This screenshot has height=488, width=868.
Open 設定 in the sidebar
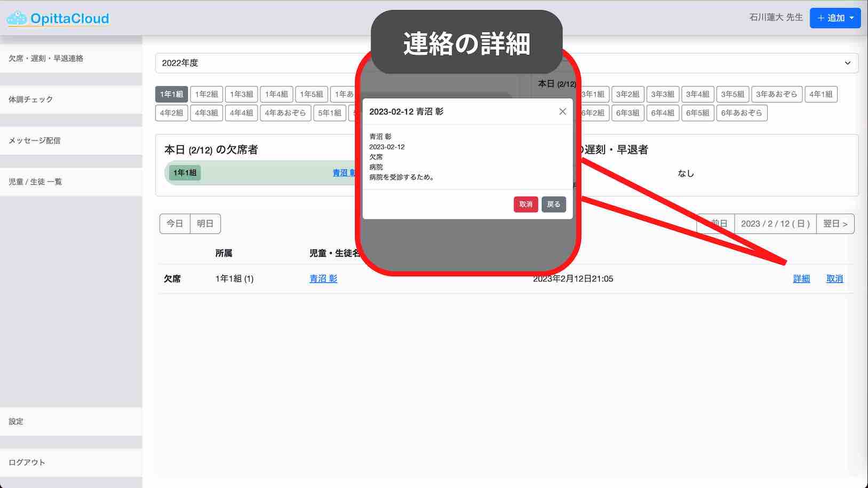(x=71, y=421)
